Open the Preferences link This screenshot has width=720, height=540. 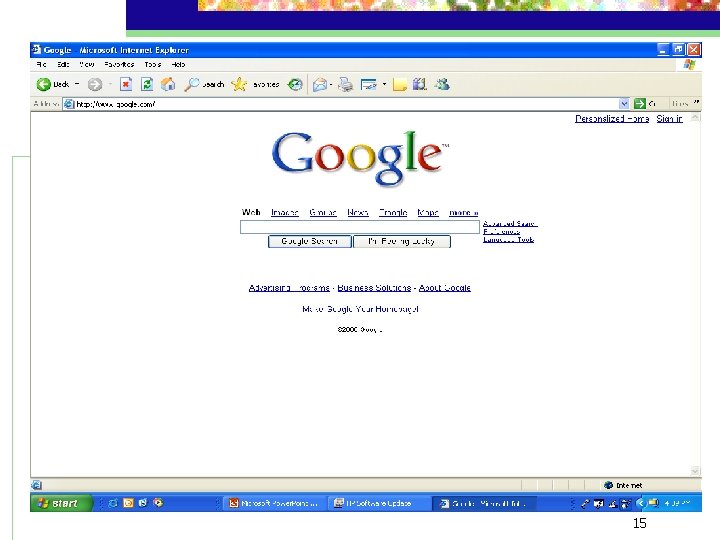tap(501, 231)
